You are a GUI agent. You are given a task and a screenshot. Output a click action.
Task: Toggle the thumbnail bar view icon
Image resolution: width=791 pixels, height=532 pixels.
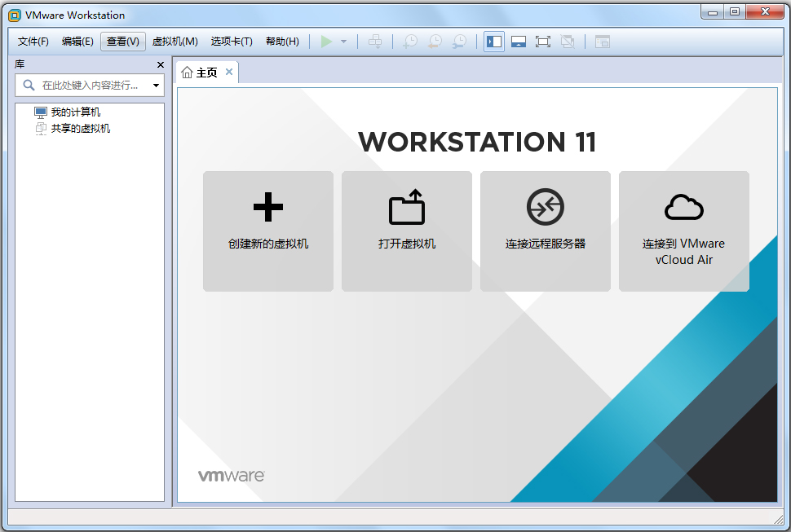(x=519, y=42)
